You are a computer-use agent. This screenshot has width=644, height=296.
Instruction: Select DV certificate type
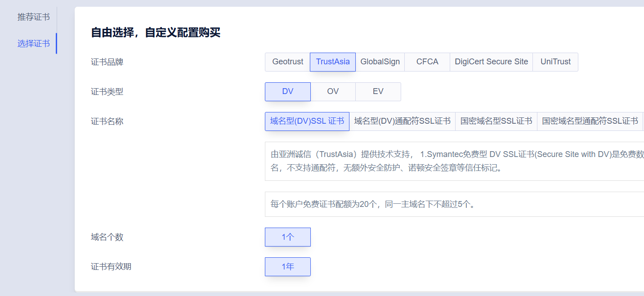[x=288, y=92]
